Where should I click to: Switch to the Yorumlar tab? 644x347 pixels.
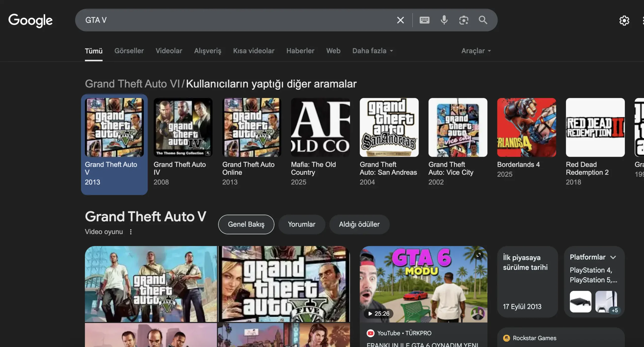pos(301,224)
